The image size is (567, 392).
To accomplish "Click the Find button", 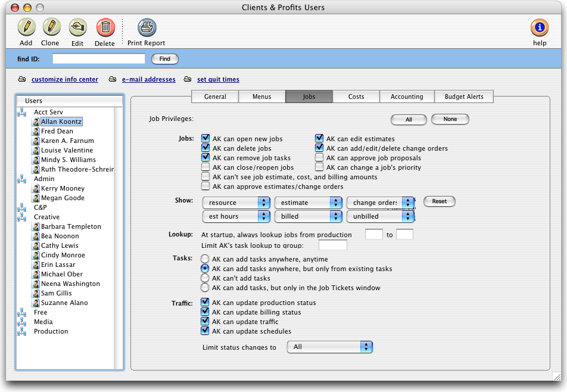I will [165, 59].
